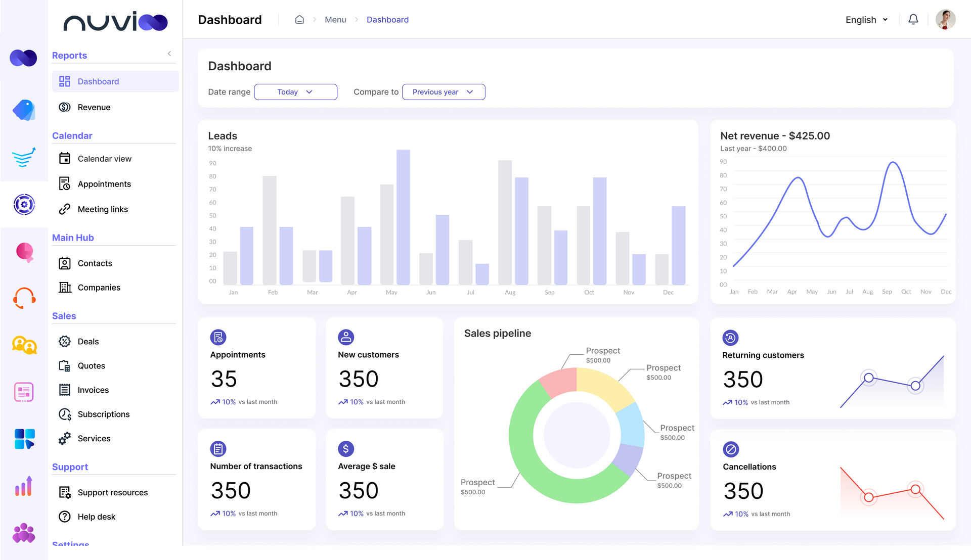Viewport: 971px width, 560px height.
Task: Open Support resources in the sidebar
Action: click(x=112, y=492)
